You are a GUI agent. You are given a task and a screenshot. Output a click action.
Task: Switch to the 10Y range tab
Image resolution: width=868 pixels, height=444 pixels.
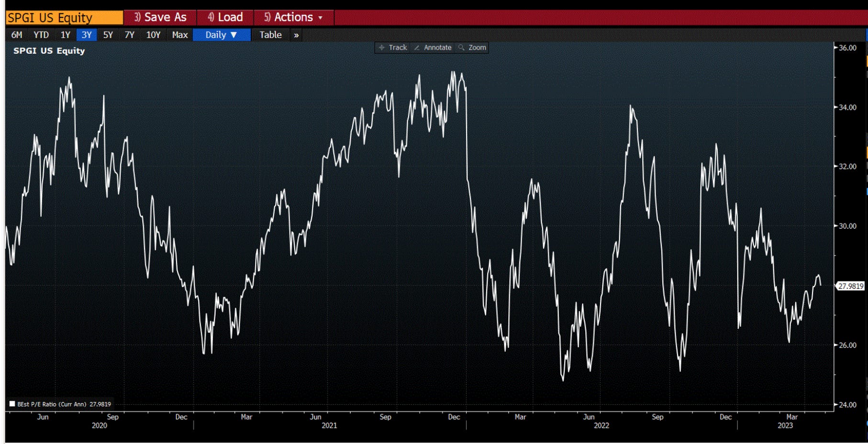click(153, 34)
